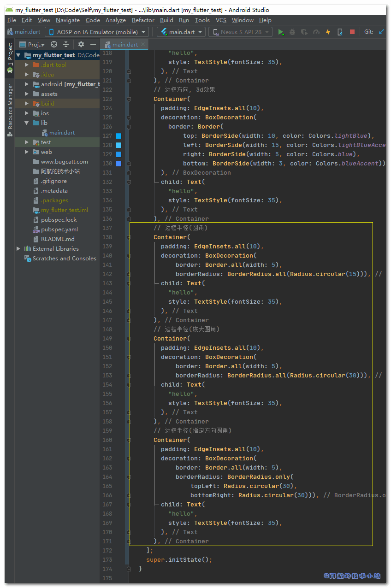
Task: Open Project panel settings gear
Action: (x=81, y=44)
